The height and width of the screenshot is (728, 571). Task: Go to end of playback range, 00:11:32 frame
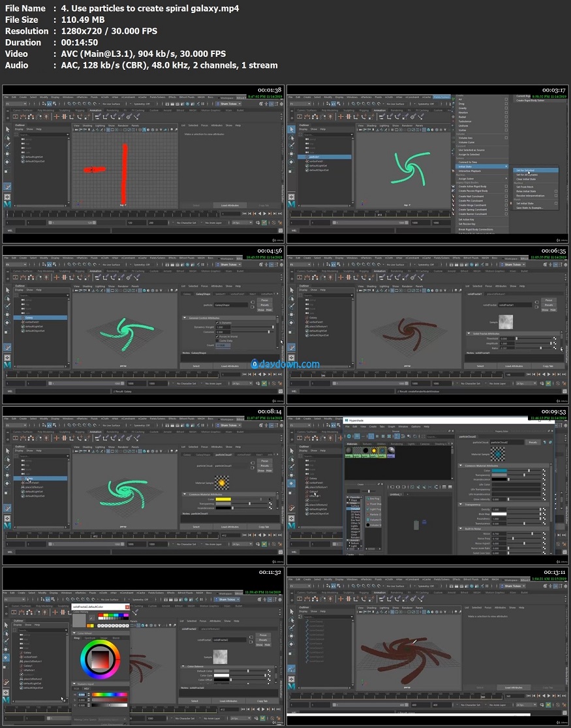(278, 710)
